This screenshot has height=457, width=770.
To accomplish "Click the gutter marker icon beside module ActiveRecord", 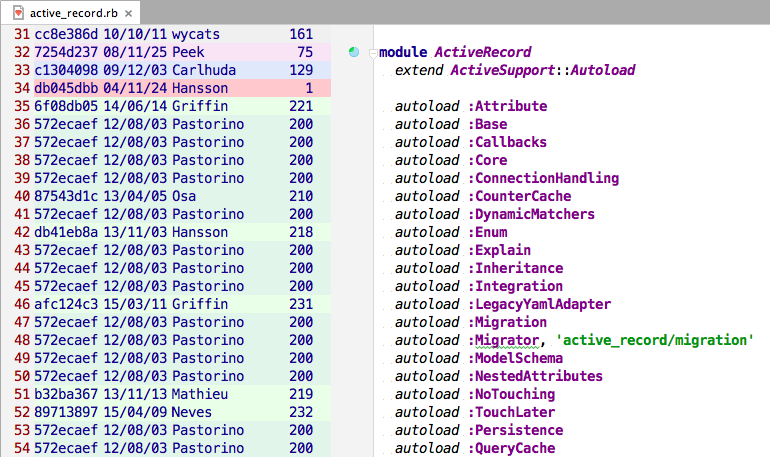I will [x=354, y=52].
